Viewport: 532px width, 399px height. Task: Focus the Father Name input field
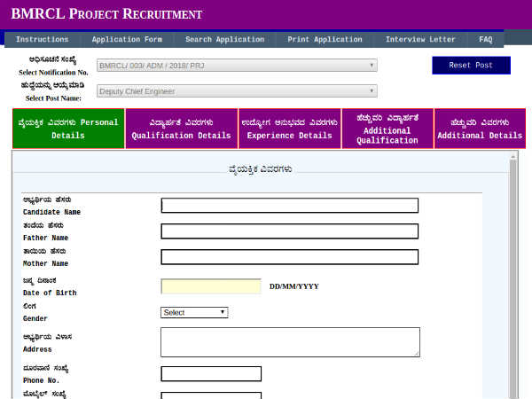click(x=290, y=231)
